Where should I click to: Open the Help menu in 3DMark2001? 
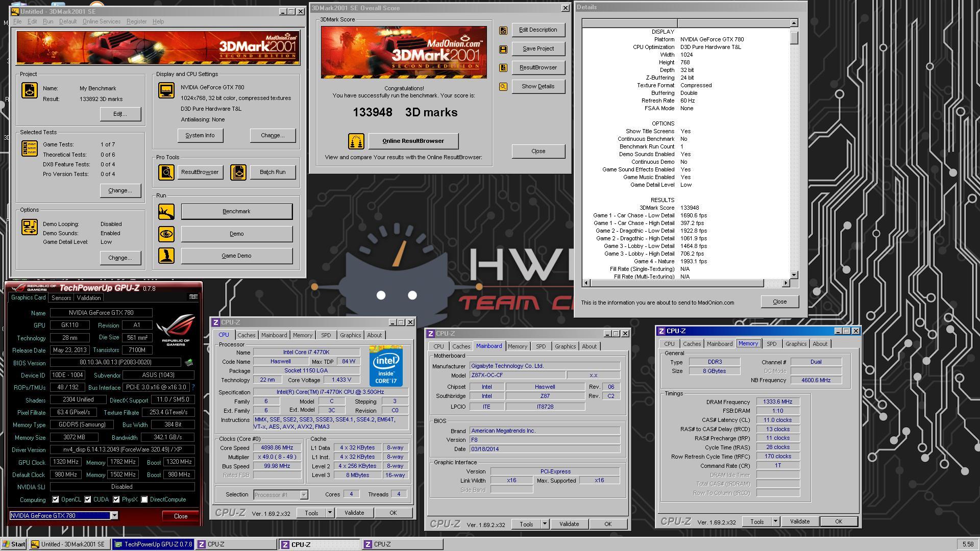[158, 21]
